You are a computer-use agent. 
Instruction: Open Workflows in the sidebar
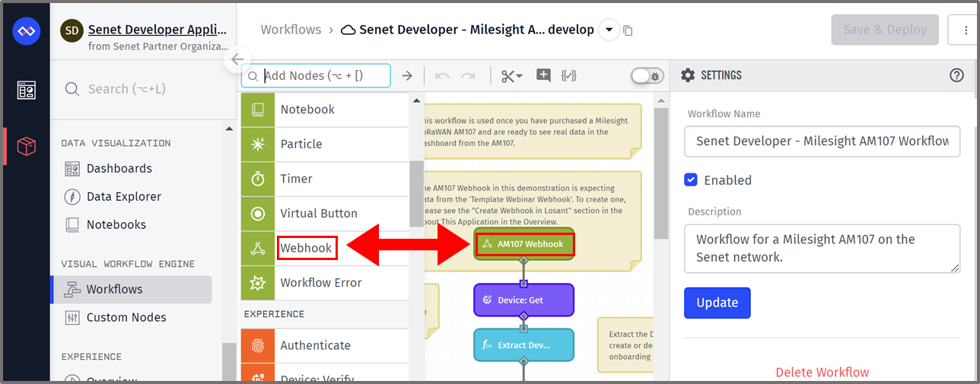(131, 290)
